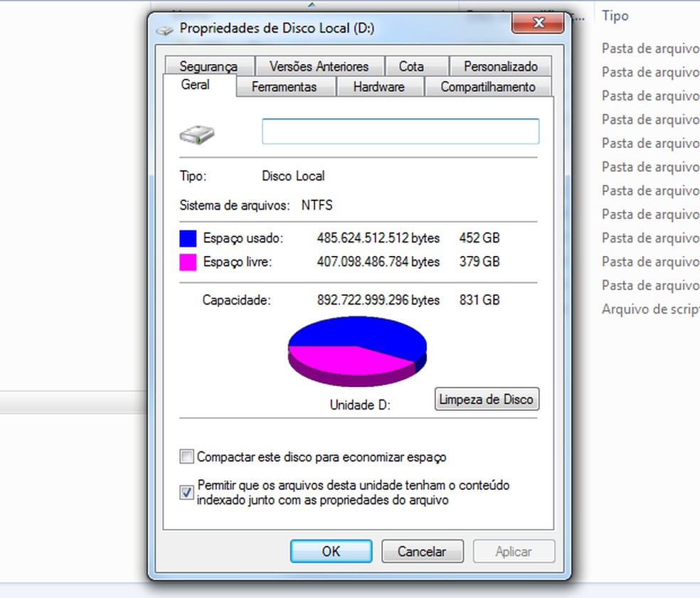Click the drive label input field
Screen dimensions: 700x598
(401, 132)
